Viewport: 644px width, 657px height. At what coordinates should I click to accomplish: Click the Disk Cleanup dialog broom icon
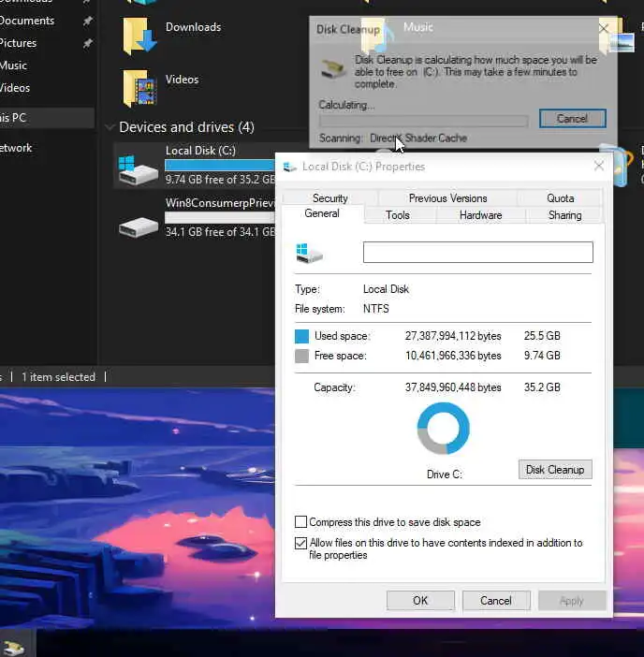333,68
